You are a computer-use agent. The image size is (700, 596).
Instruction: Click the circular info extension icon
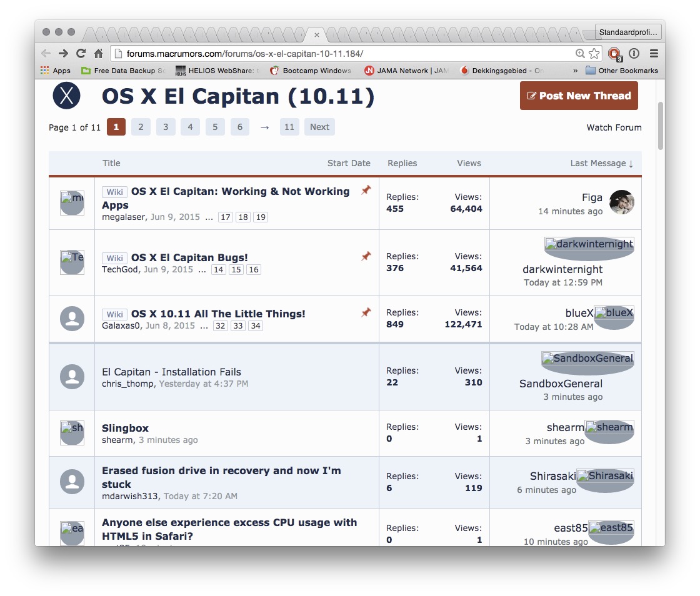tap(634, 54)
